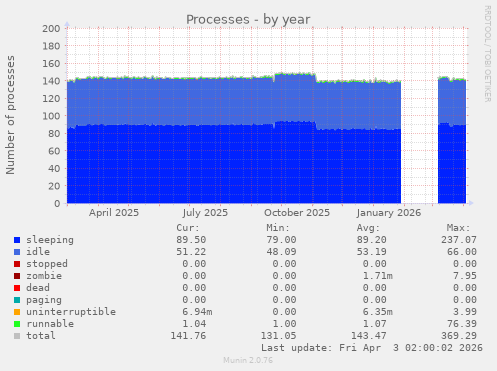The width and height of the screenshot is (497, 371).
Task: Click idle minimum value 48.09
Action: tap(281, 252)
